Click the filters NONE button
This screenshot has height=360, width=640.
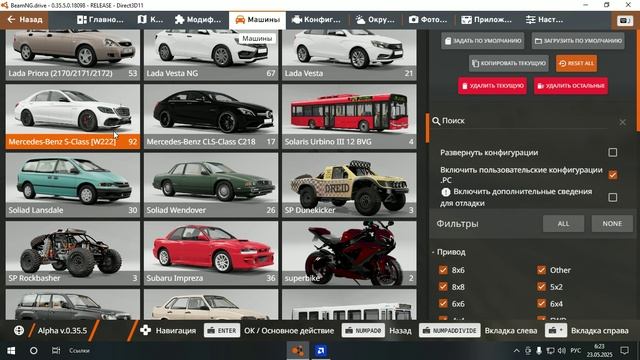612,224
